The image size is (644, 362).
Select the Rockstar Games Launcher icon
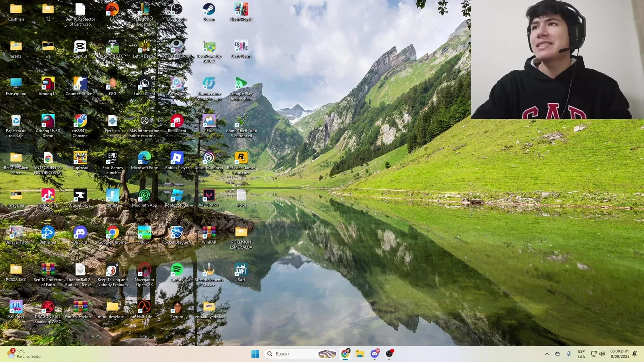241,163
